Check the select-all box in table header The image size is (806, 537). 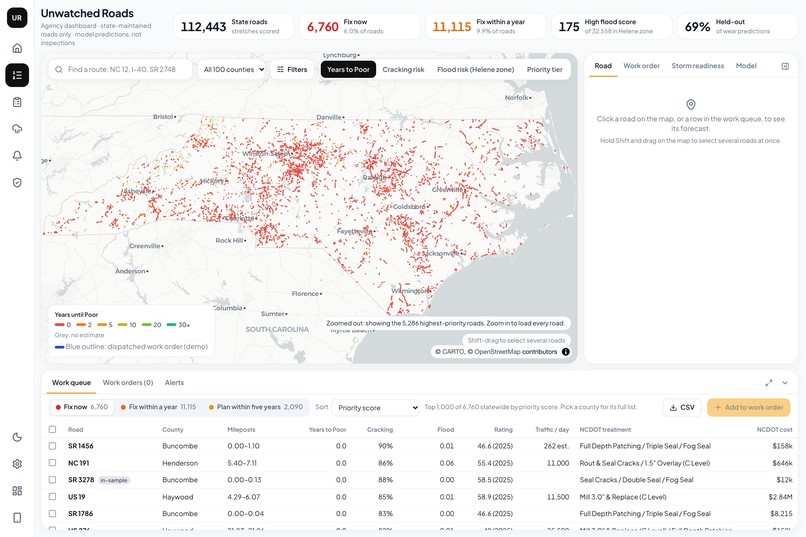click(x=52, y=429)
